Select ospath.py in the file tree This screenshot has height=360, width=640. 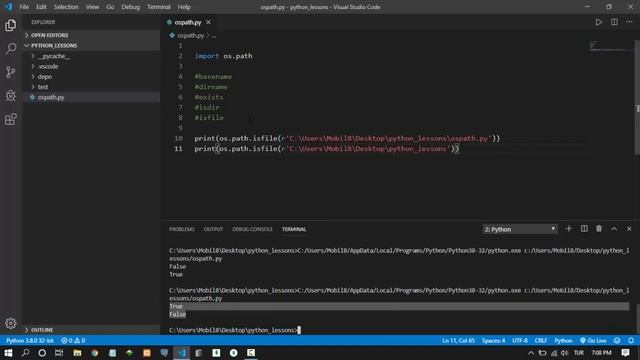[x=91, y=97]
